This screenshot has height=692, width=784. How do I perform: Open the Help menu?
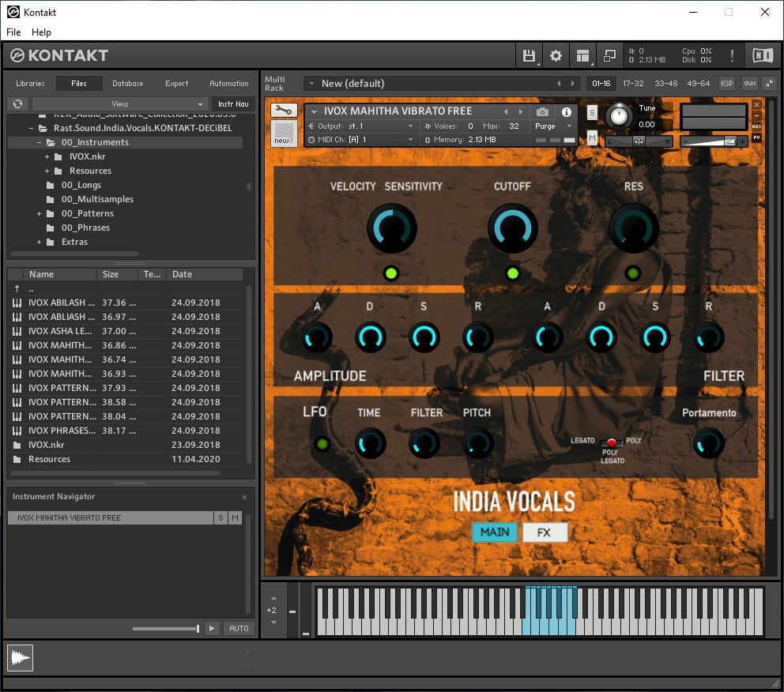coord(42,32)
